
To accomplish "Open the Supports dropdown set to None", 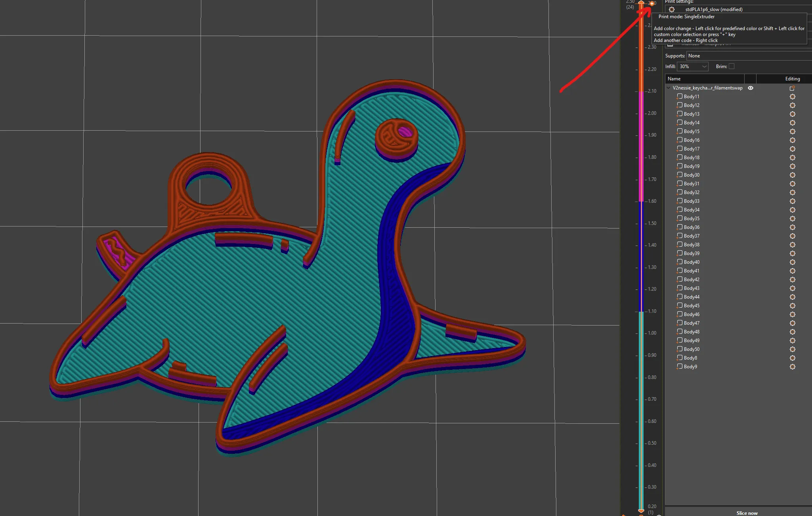I will tap(749, 56).
